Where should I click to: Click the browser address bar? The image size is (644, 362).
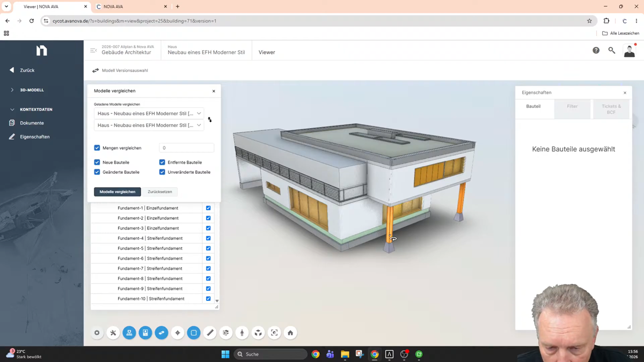coord(317,21)
